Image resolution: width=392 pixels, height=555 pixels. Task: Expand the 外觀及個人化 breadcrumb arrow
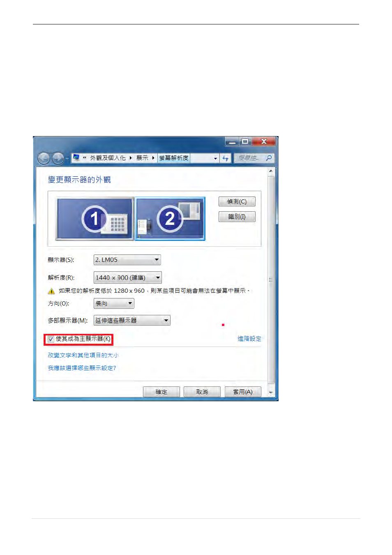click(x=131, y=158)
